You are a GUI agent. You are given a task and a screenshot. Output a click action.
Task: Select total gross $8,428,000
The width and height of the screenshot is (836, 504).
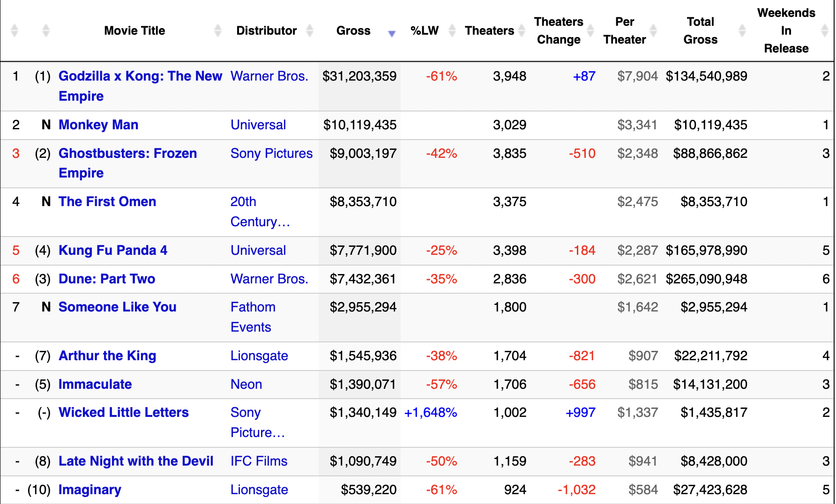[x=714, y=461]
